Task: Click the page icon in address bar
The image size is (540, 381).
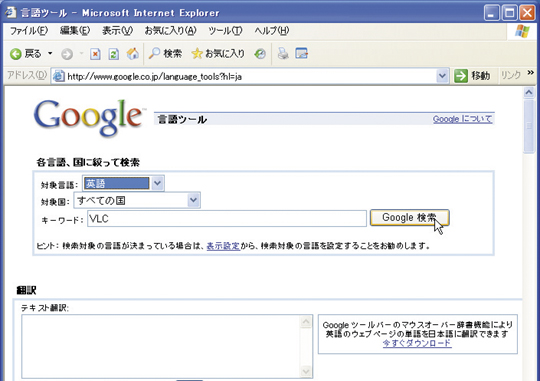Action: (59, 76)
